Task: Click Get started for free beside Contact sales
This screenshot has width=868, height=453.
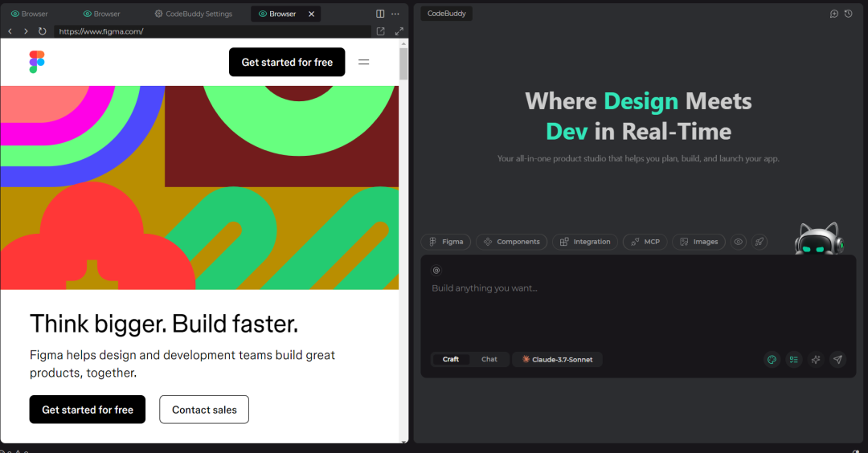Action: pos(88,410)
